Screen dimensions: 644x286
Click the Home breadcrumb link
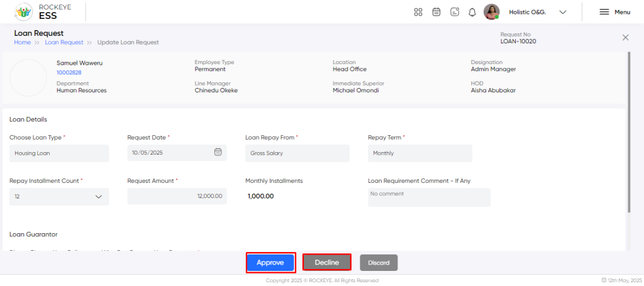(22, 42)
